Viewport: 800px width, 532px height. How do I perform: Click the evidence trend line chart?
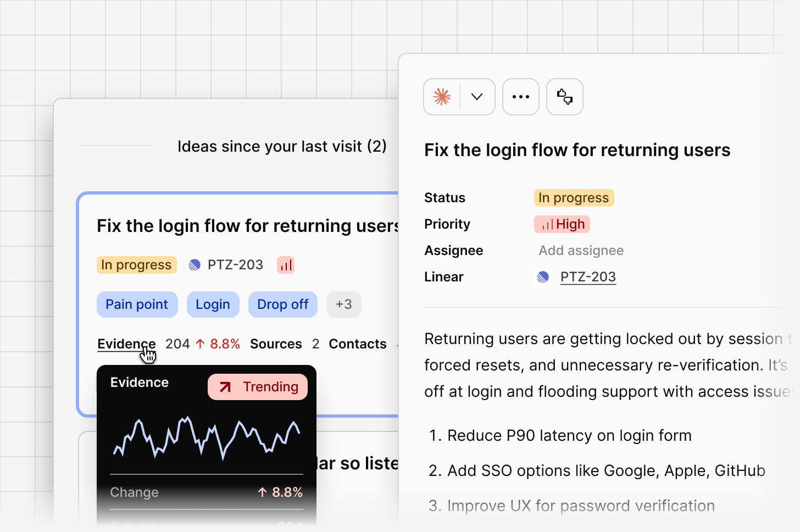207,438
